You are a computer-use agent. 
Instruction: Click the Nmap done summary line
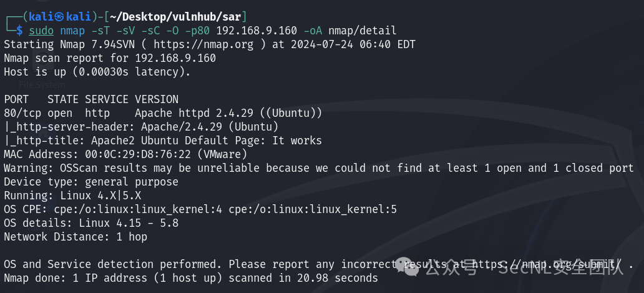(x=191, y=278)
